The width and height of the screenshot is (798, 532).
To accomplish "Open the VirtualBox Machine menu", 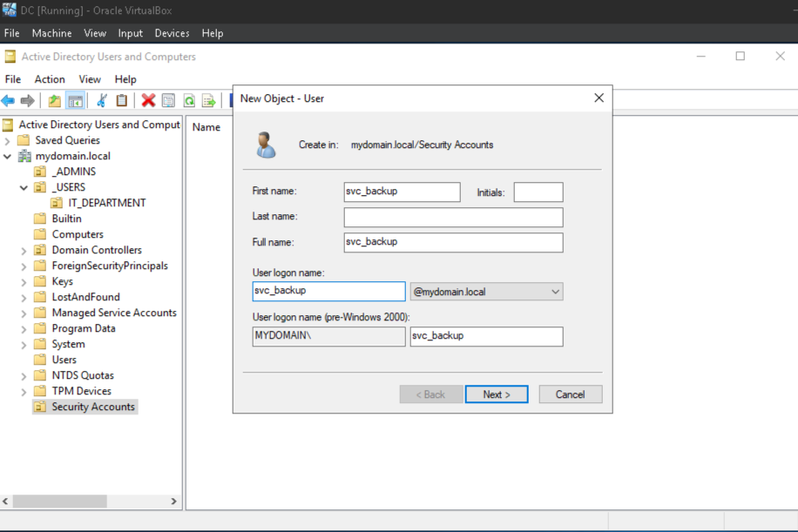I will [52, 33].
